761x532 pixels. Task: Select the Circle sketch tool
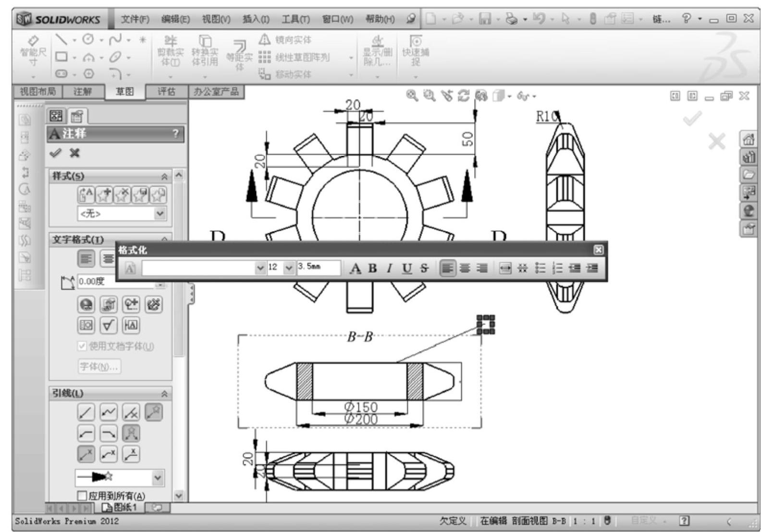coord(88,39)
